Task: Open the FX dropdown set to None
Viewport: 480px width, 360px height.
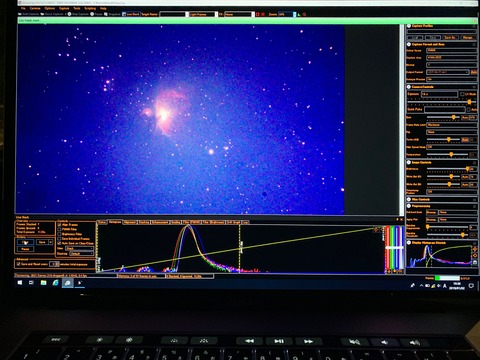Action: [x=239, y=14]
